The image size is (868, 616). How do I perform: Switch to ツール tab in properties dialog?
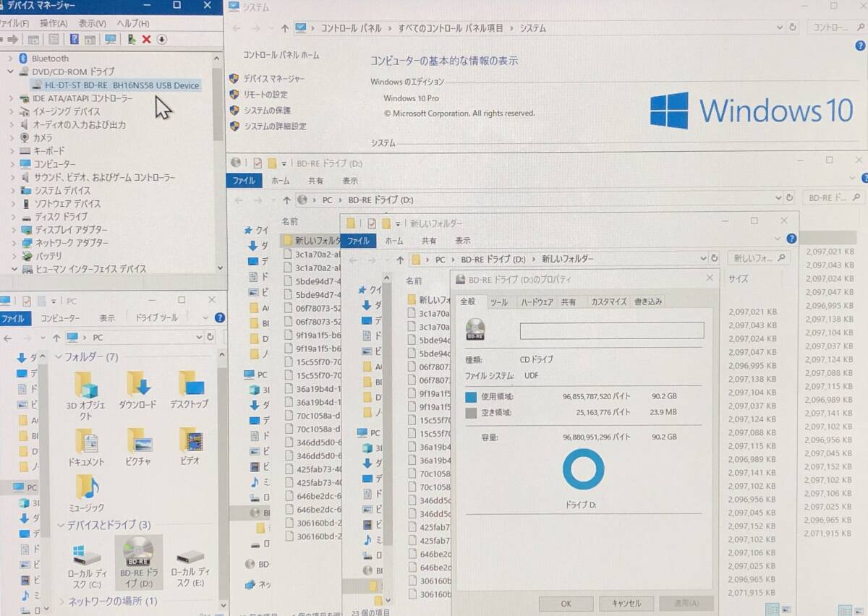pos(499,301)
